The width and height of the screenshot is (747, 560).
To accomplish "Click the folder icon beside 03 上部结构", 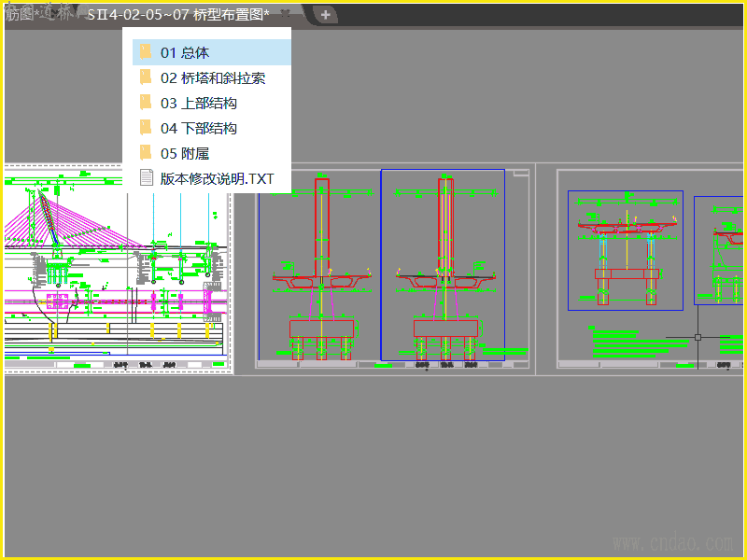I will coord(146,103).
